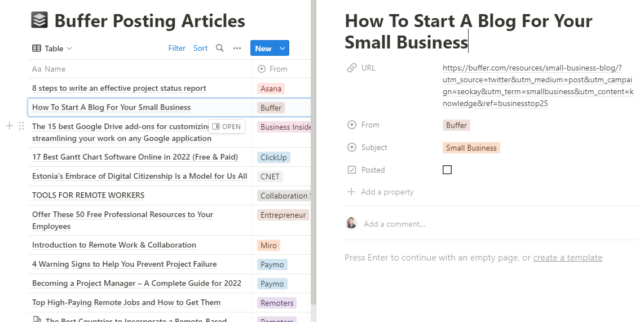Open '8 steps to write an effective project status report'
The width and height of the screenshot is (644, 322).
[x=119, y=88]
